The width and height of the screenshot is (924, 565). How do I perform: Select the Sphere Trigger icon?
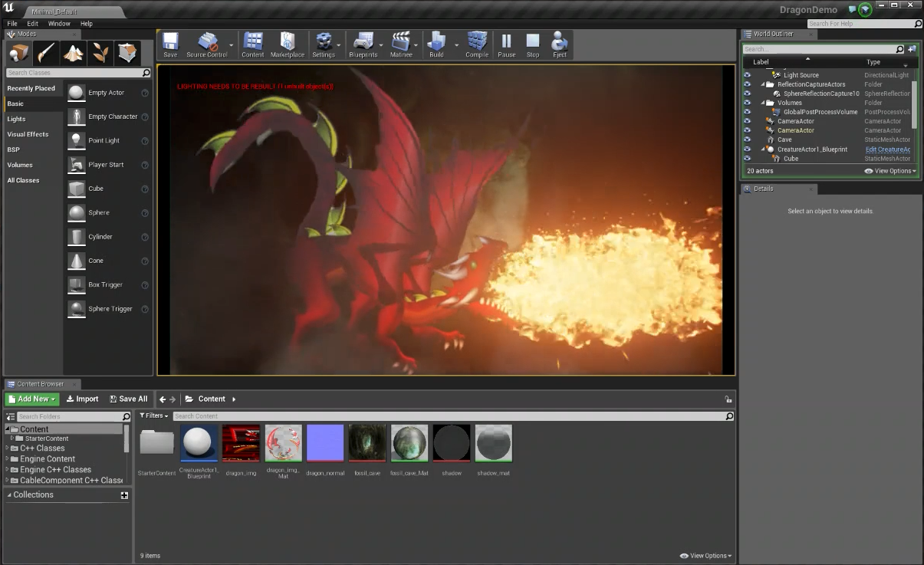click(x=77, y=309)
